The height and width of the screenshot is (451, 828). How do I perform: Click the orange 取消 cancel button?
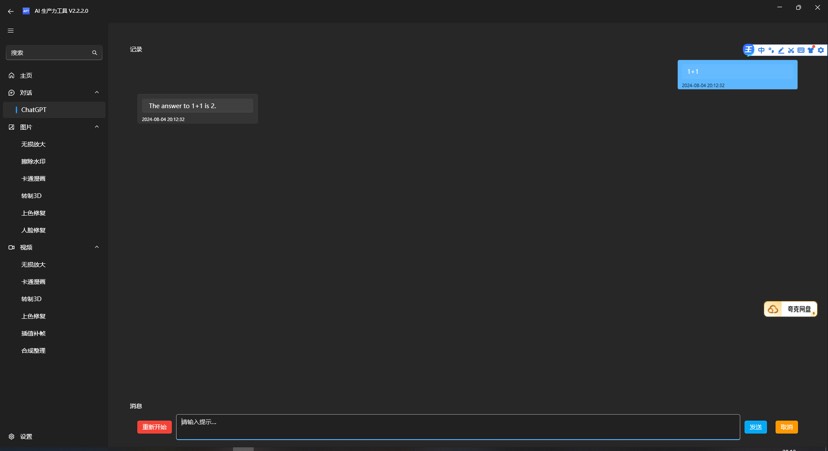tap(786, 427)
